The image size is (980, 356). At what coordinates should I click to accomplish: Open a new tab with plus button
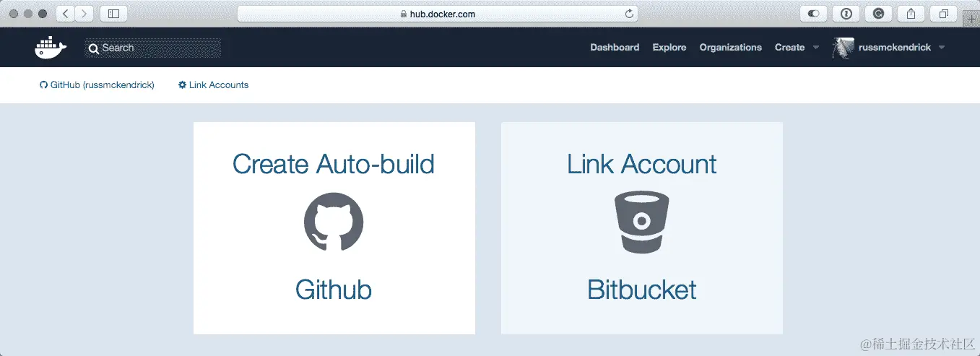[971, 19]
